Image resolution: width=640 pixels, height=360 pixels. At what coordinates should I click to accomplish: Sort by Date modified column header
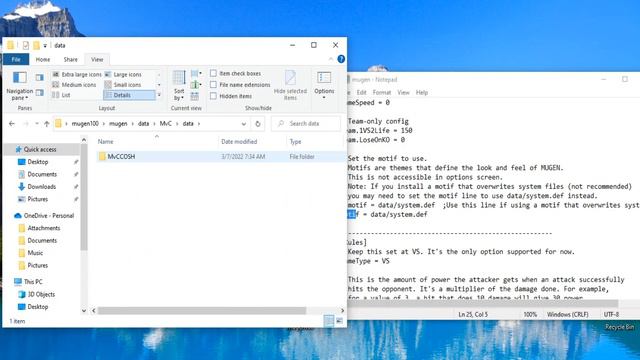(x=252, y=142)
